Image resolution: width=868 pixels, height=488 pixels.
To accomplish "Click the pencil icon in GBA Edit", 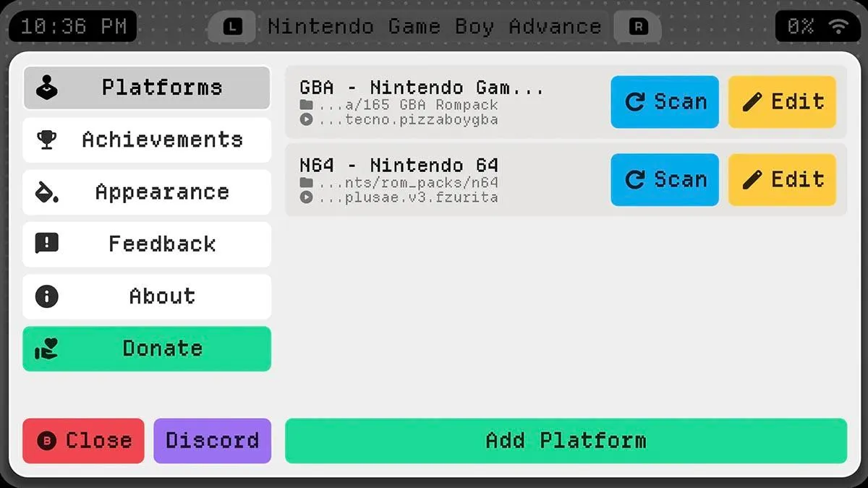I will pos(752,102).
